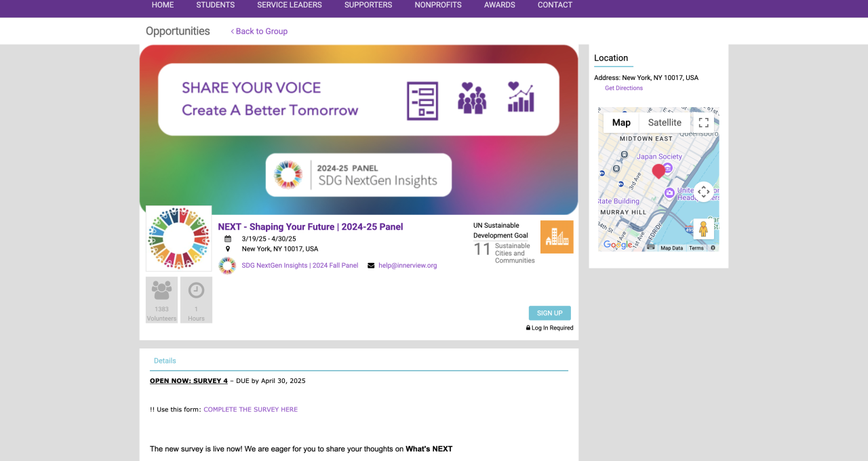Open the STUDENTS menu item

[216, 5]
